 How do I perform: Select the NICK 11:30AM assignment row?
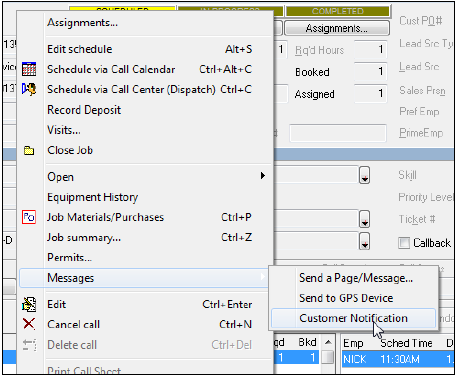click(x=398, y=359)
